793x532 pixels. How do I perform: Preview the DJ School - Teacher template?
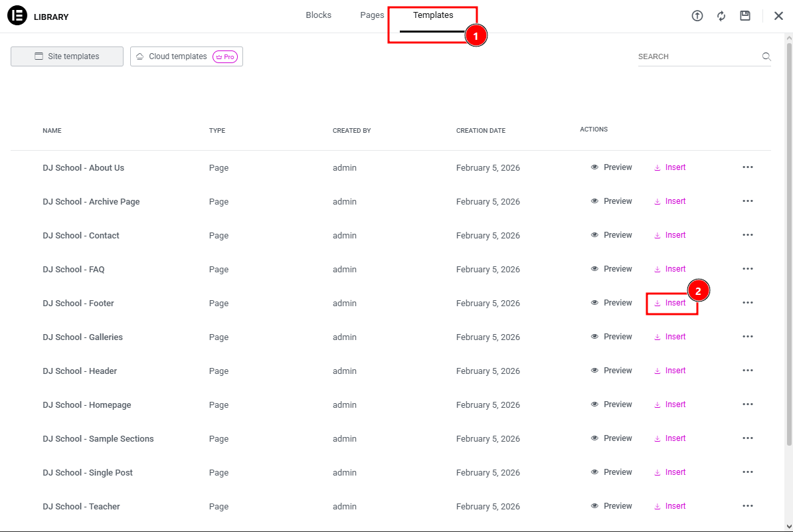tap(611, 506)
